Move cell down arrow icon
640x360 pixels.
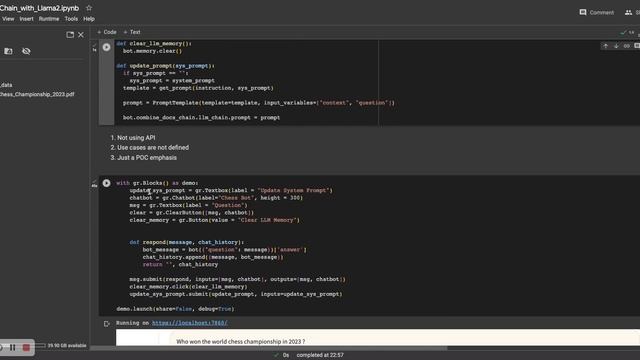point(616,46)
